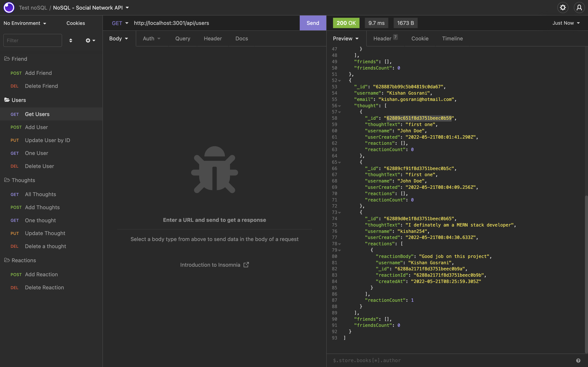Open the No Environment dropdown

coord(25,23)
